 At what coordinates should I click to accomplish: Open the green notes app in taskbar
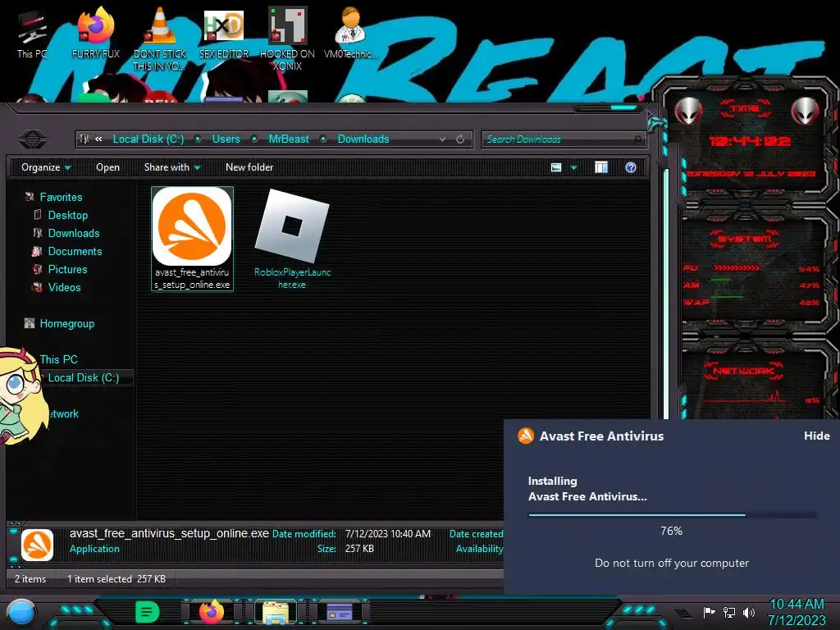pyautogui.click(x=148, y=612)
